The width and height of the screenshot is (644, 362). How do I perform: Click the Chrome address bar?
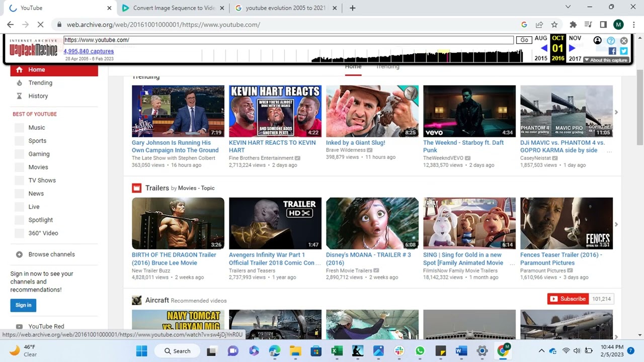pos(287,25)
